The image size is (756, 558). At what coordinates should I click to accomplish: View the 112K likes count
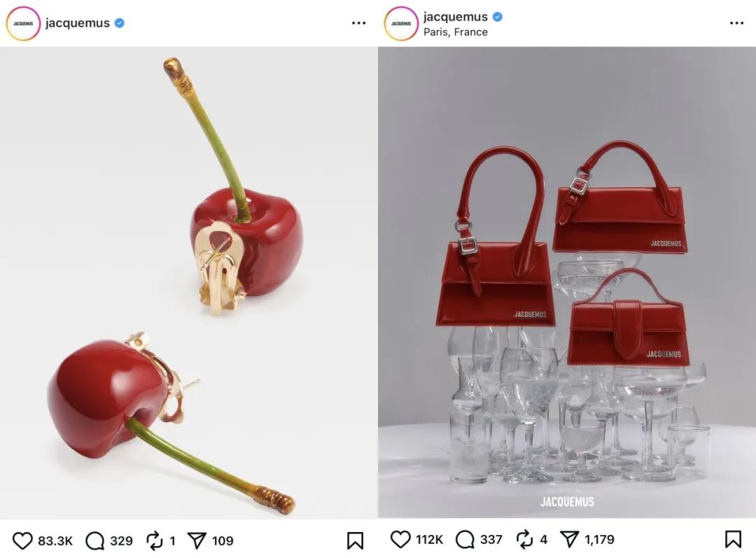(x=429, y=540)
